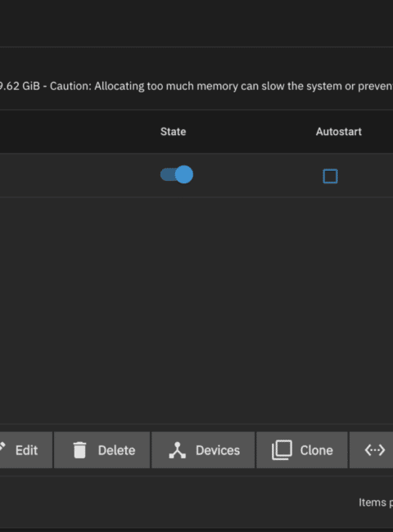This screenshot has width=393, height=532.
Task: Click the Delete button
Action: pyautogui.click(x=102, y=450)
